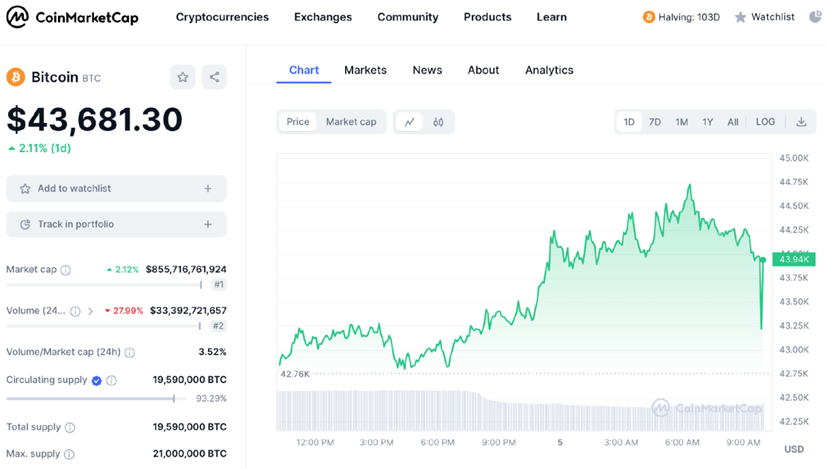The width and height of the screenshot is (825, 469).
Task: Open the Products menu
Action: pos(487,17)
